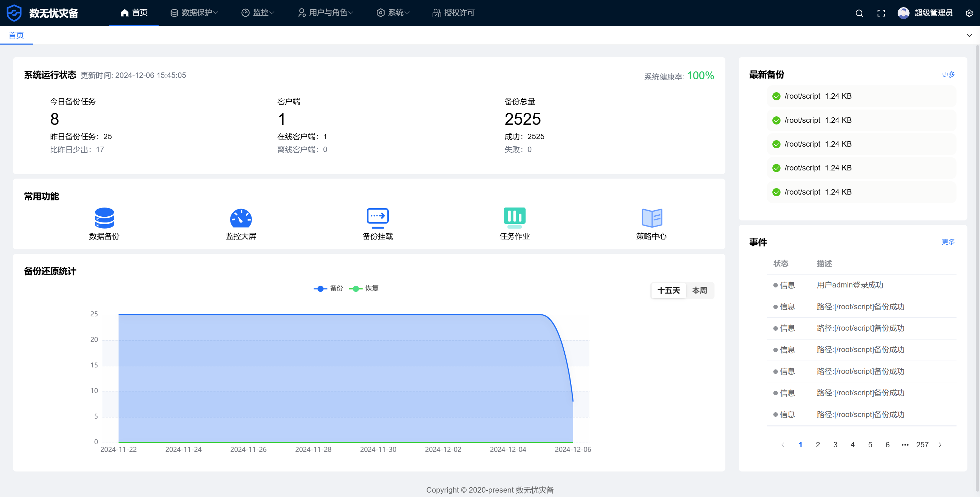Click the 状态 column header
The width and height of the screenshot is (980, 497).
tap(781, 264)
